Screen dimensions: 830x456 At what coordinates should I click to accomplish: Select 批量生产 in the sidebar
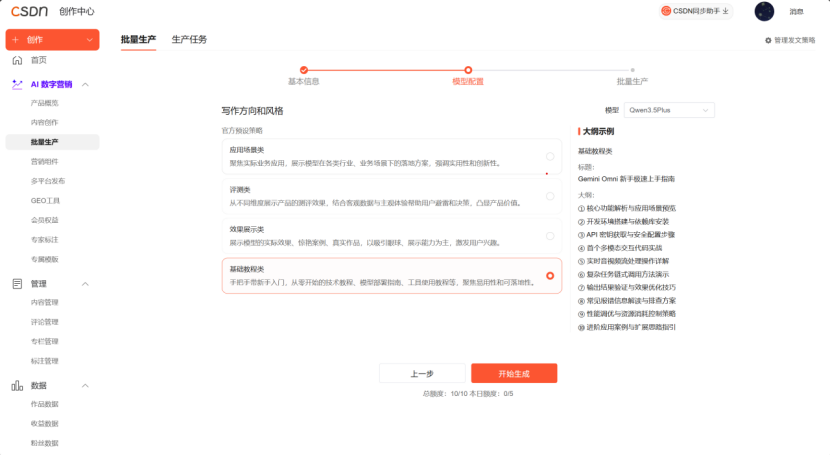(x=52, y=142)
